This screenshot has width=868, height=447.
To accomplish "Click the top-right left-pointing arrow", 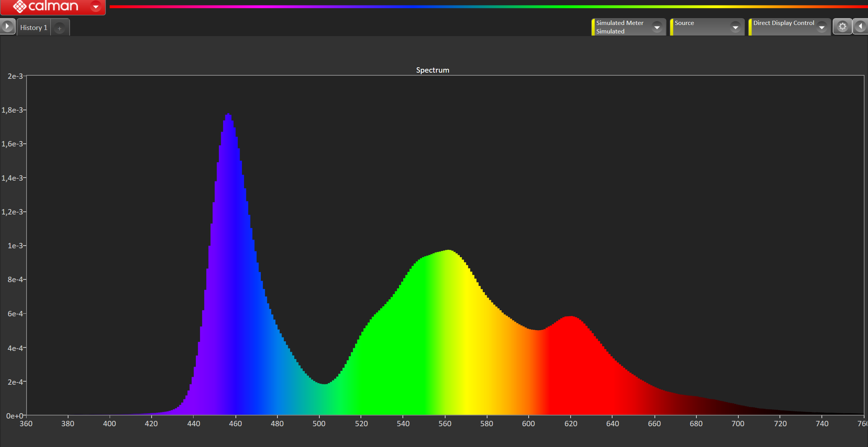I will (x=861, y=27).
